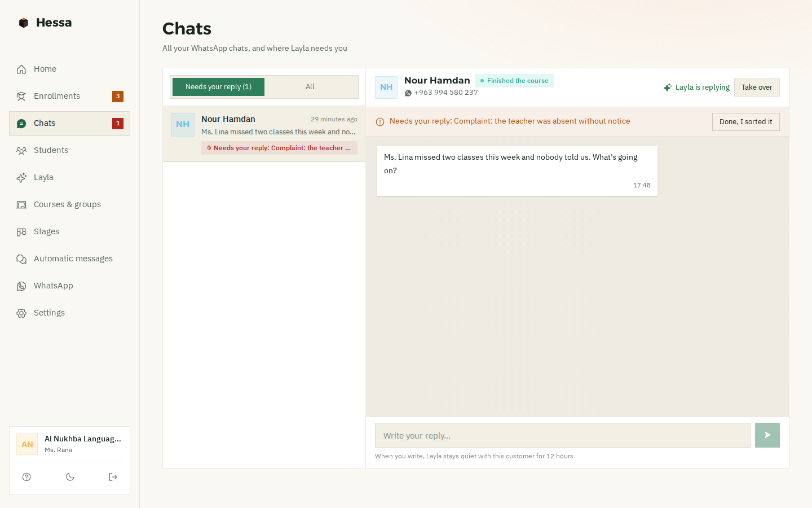Open the Nour Hamdan chat in the list

[x=264, y=134]
